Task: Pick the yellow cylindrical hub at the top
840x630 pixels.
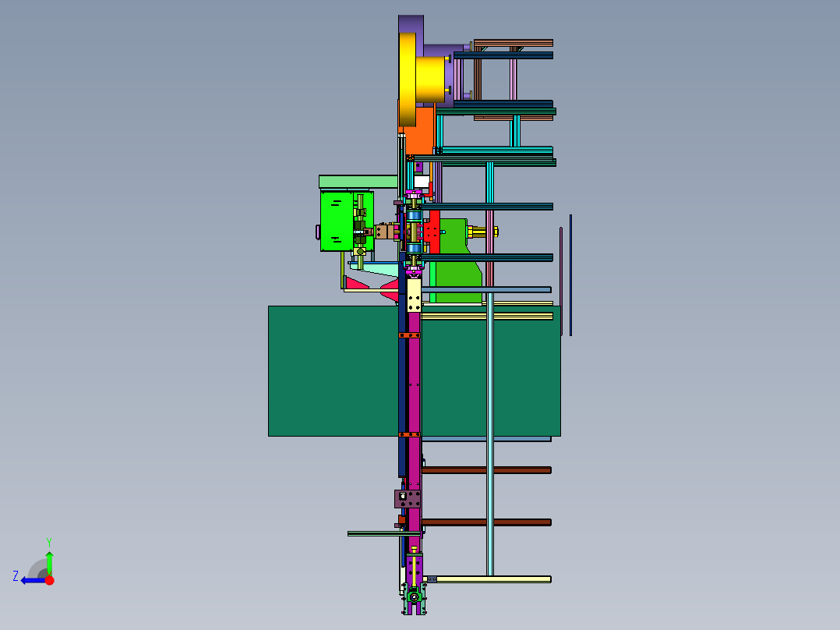Action: (x=430, y=79)
